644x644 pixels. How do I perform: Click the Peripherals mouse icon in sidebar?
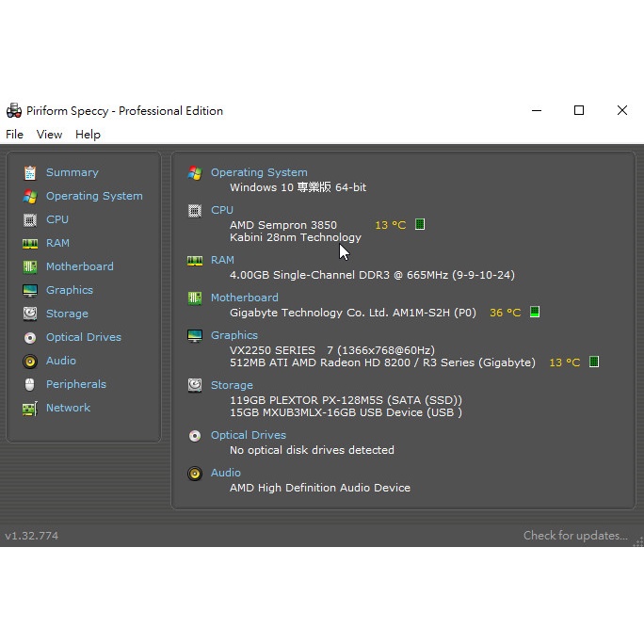30,384
